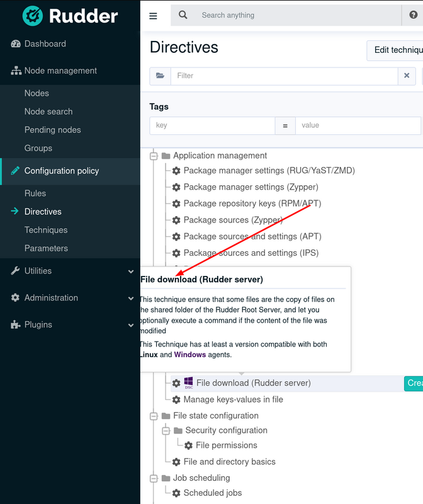Click the Rudder logo icon
The width and height of the screenshot is (423, 504).
coord(33,16)
